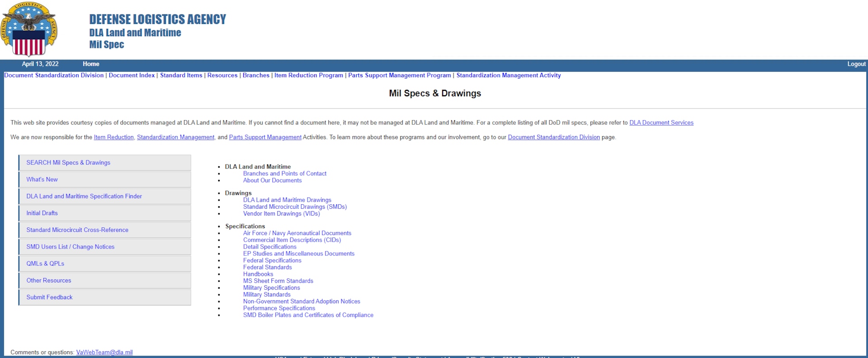Open the Other Resources sidebar button
868x358 pixels.
105,280
